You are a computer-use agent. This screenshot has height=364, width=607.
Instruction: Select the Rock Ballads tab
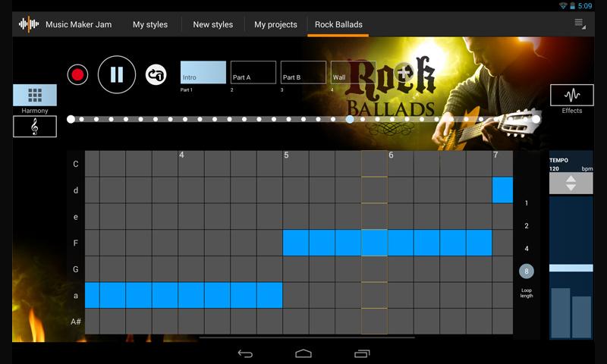pyautogui.click(x=338, y=24)
